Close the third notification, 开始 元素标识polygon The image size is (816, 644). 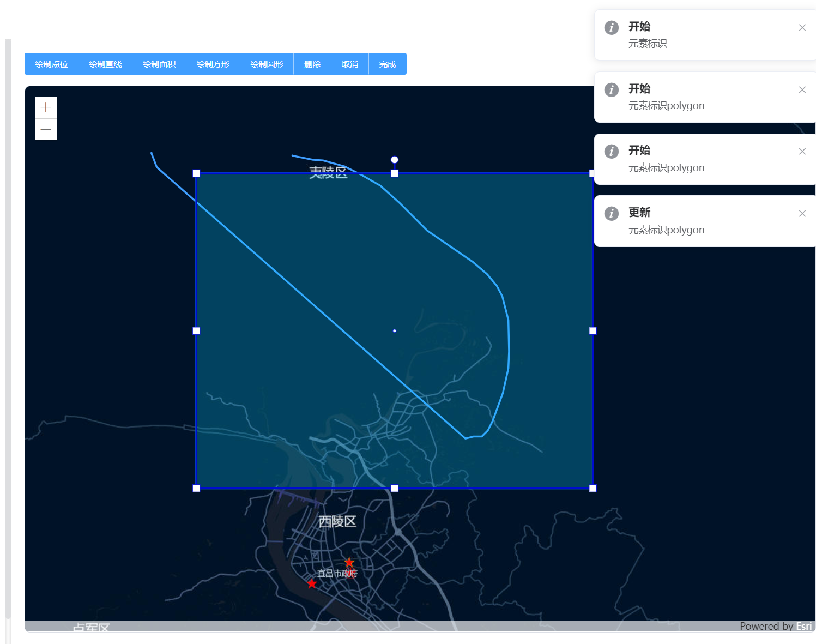802,151
